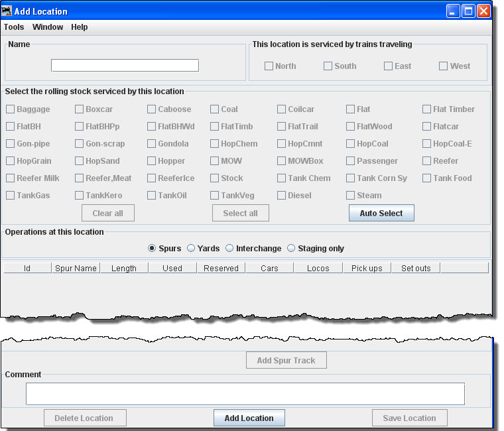Image resolution: width=504 pixels, height=431 pixels.
Task: Click the Spur Name column header
Action: click(x=76, y=269)
